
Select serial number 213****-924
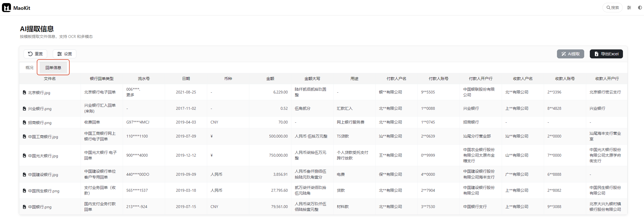click(x=137, y=207)
